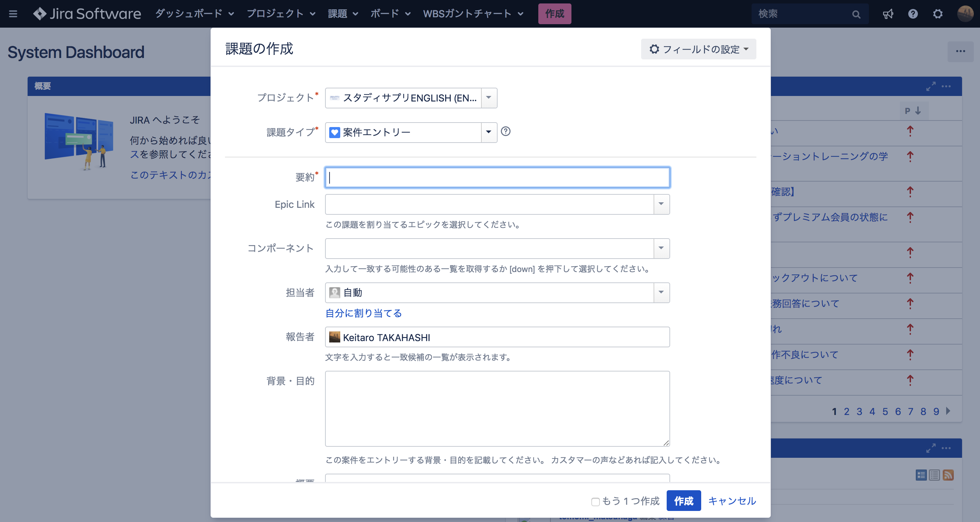
Task: Open the 課題タイプ dropdown arrow
Action: 489,132
